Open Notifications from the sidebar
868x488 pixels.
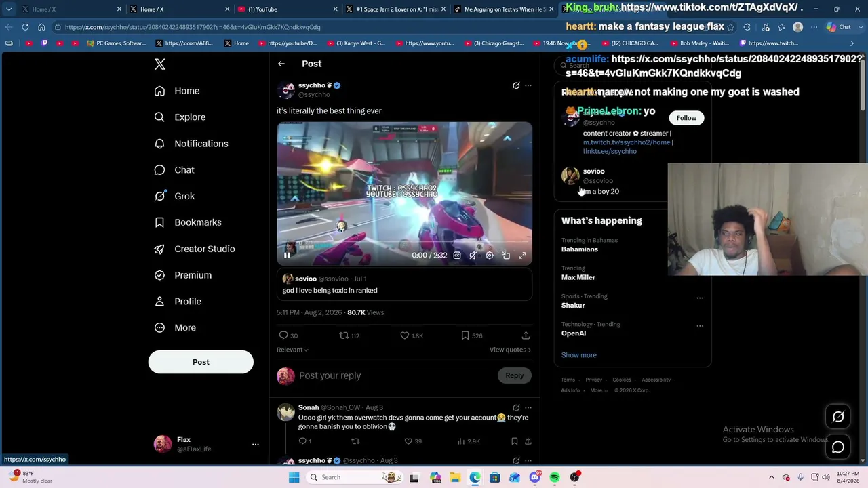191,144
